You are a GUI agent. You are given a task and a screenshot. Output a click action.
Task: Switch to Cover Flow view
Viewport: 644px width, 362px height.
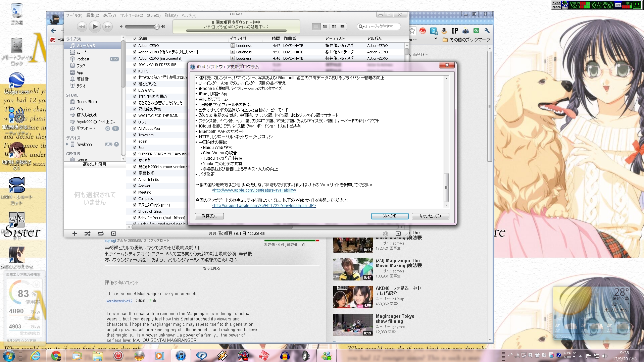[342, 26]
